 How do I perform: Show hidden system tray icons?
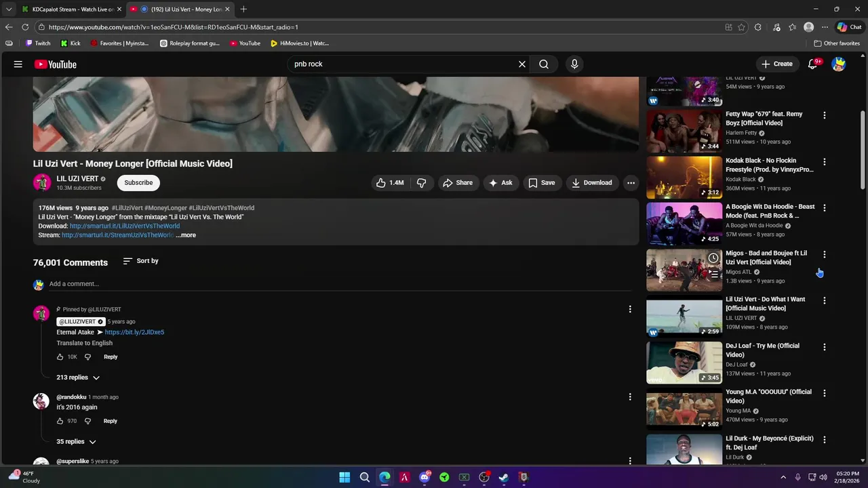783,477
